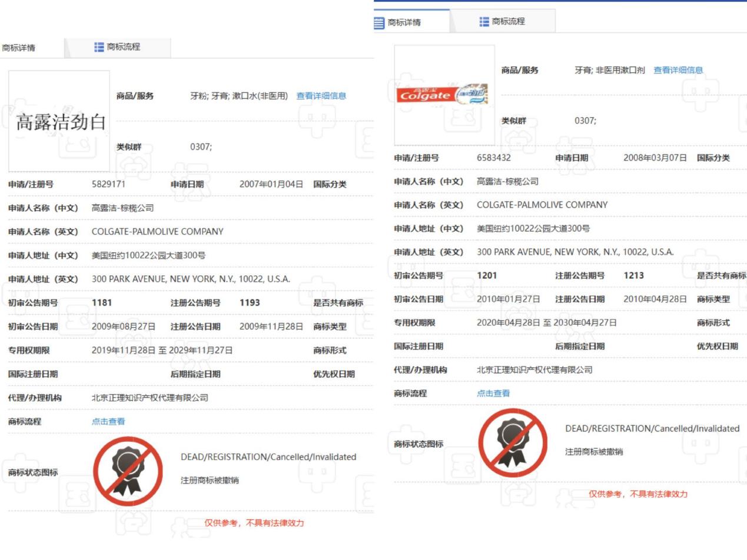Screen dimensions: 747x560
Task: Select right panel agency 北京正理知识产权代理有限公司
Action: click(534, 369)
